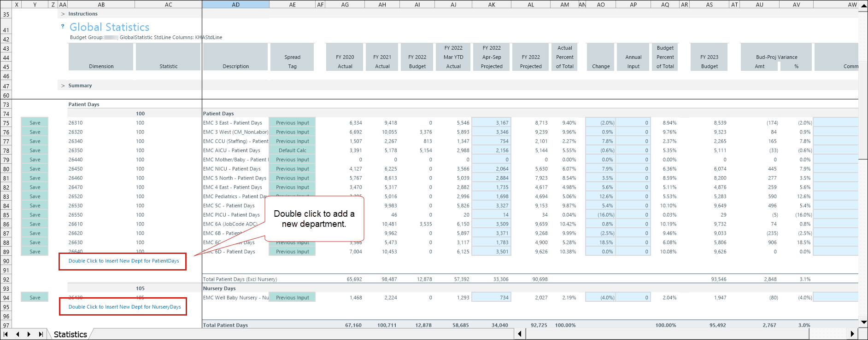This screenshot has height=340, width=868.
Task: Select the Statistics sheet tab
Action: [x=70, y=334]
